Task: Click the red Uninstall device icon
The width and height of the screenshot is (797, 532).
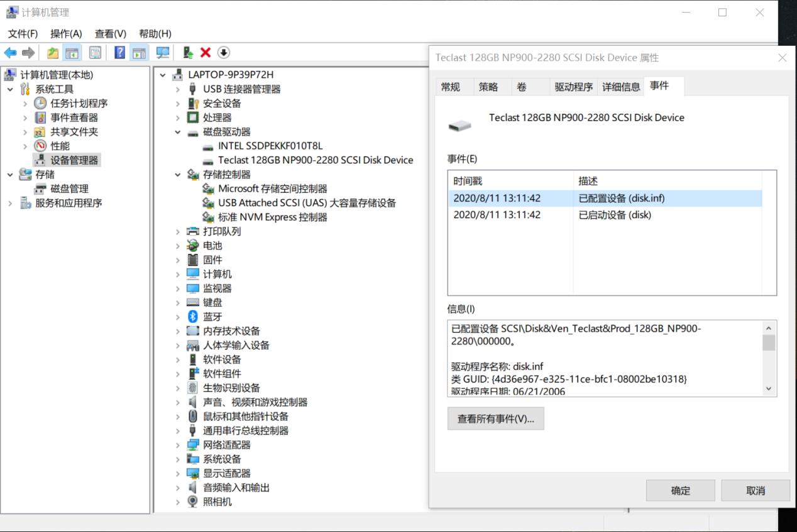Action: [x=206, y=53]
